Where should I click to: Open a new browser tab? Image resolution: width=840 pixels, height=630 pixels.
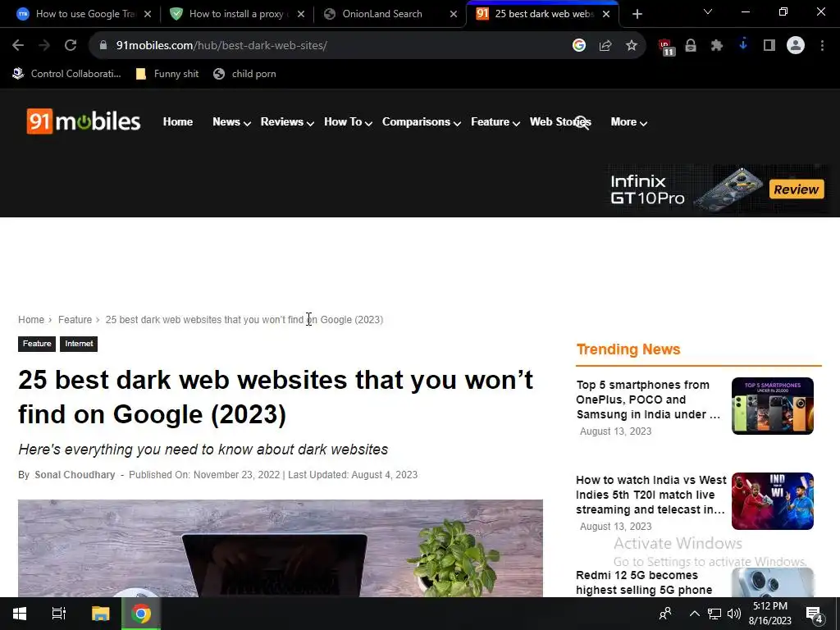point(637,14)
